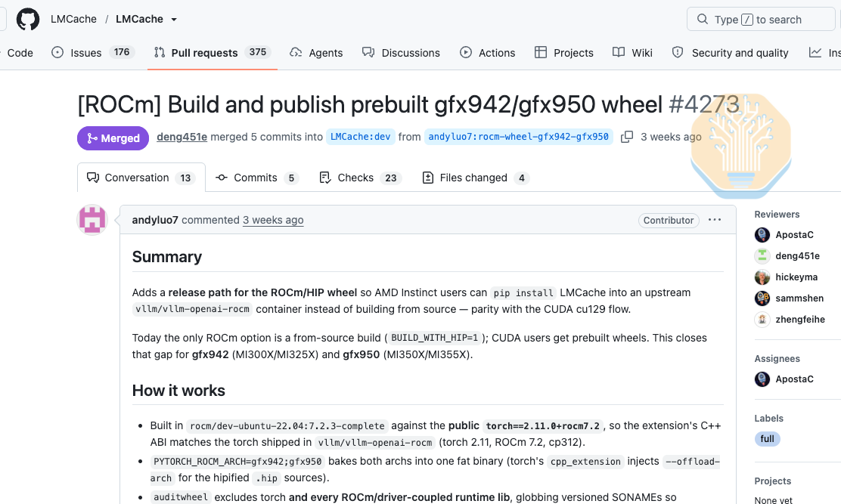841x504 pixels.
Task: Open Security and quality tab
Action: (x=730, y=52)
